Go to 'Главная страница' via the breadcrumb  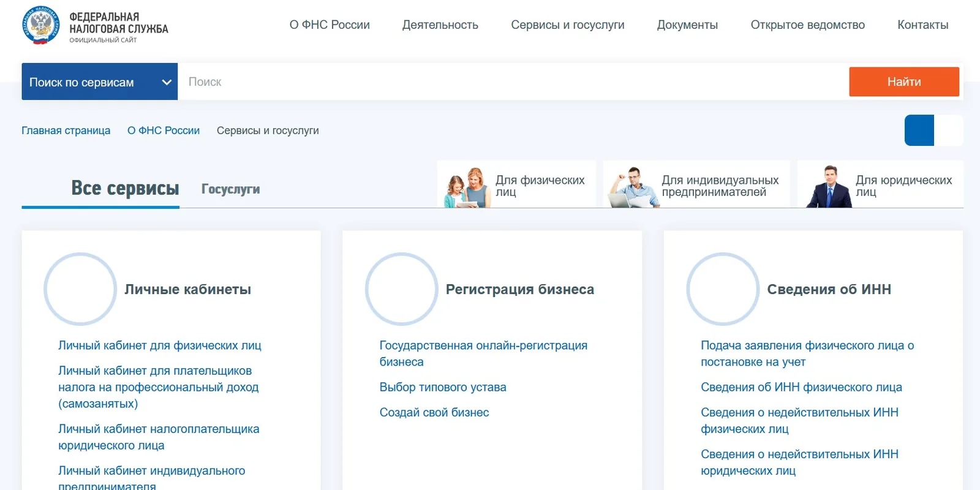click(66, 130)
